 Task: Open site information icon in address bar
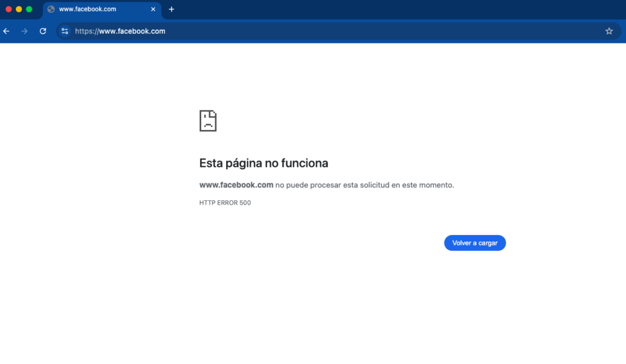pos(65,31)
